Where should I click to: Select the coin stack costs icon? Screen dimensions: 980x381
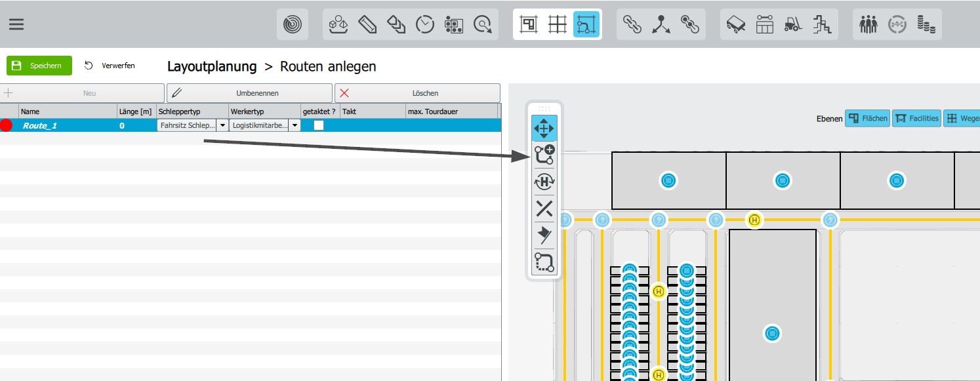pyautogui.click(x=926, y=24)
